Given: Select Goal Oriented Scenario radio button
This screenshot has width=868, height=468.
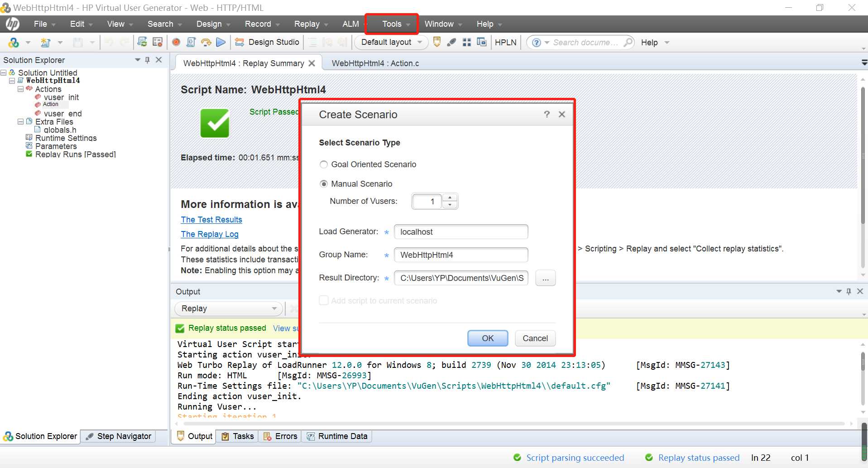Looking at the screenshot, I should point(323,164).
